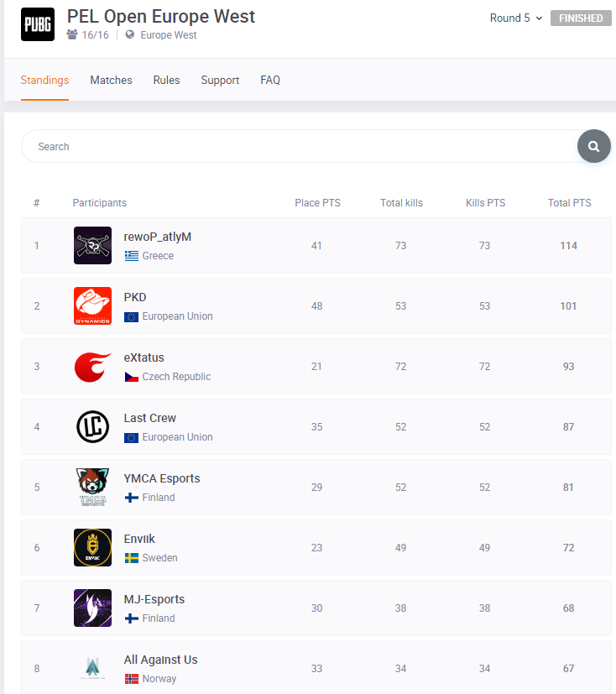Click Finland flag under YMCA Esports

tap(132, 498)
